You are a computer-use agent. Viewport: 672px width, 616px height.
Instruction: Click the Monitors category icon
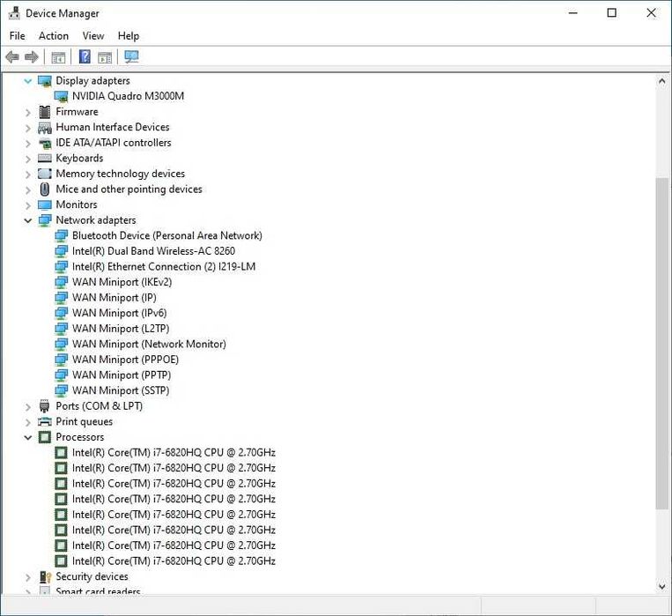(45, 204)
